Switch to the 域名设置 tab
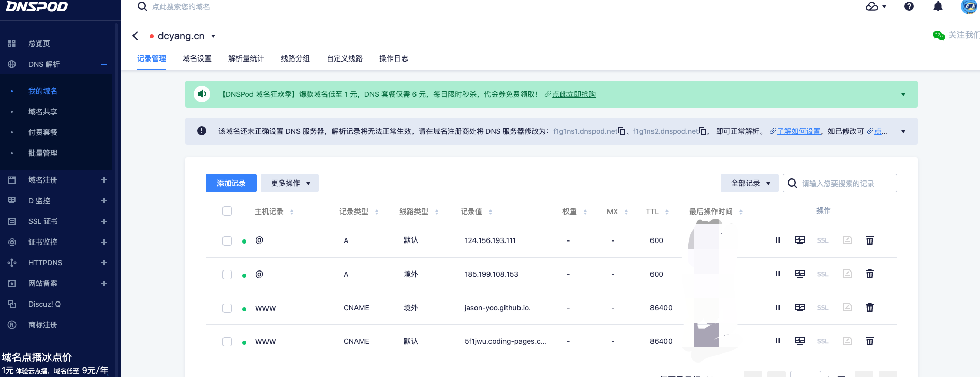980x377 pixels. 197,58
